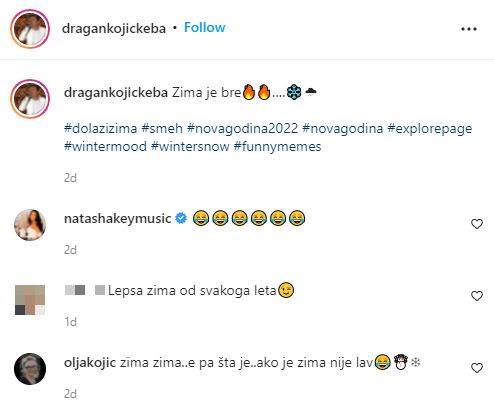Open the #dolazizima hashtag

pos(100,128)
